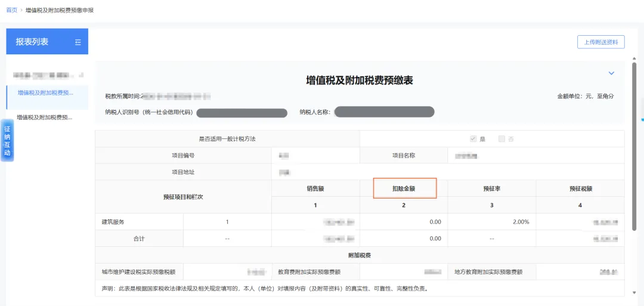This screenshot has height=306, width=644.
Task: Tick the 否 checkbox for 一般计税方法
Action: click(501, 139)
